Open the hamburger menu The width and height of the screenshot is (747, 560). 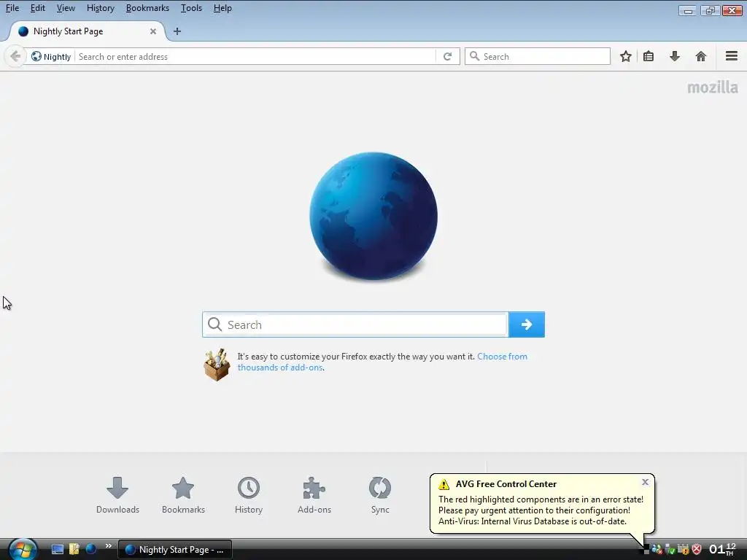(731, 56)
